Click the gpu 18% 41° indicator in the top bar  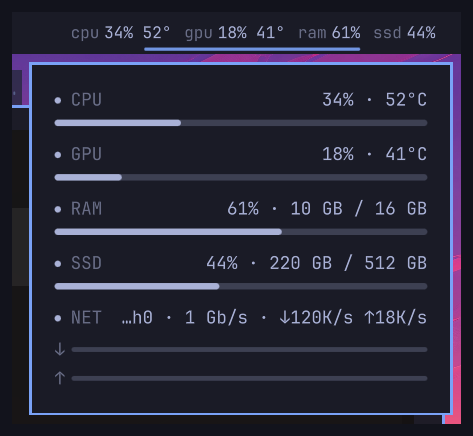(234, 33)
